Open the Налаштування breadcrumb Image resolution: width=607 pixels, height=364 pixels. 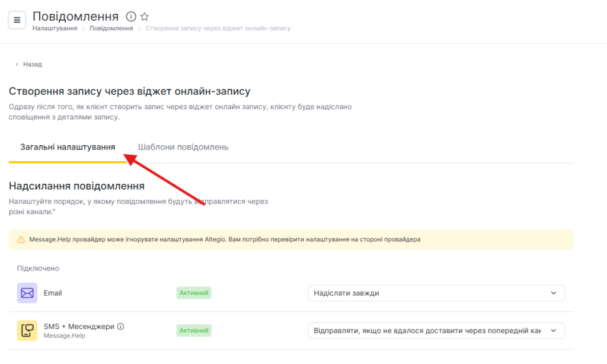tap(55, 28)
